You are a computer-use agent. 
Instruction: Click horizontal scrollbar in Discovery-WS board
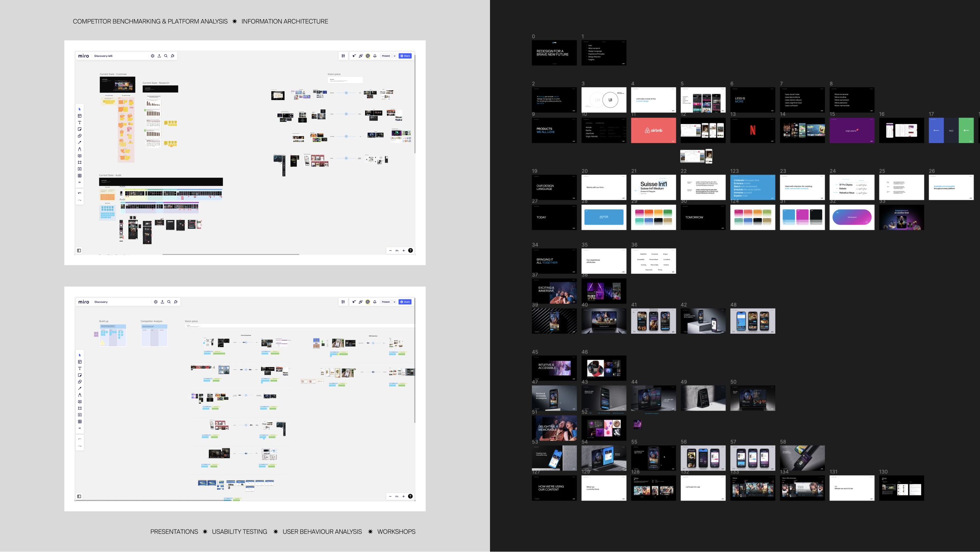click(x=231, y=254)
